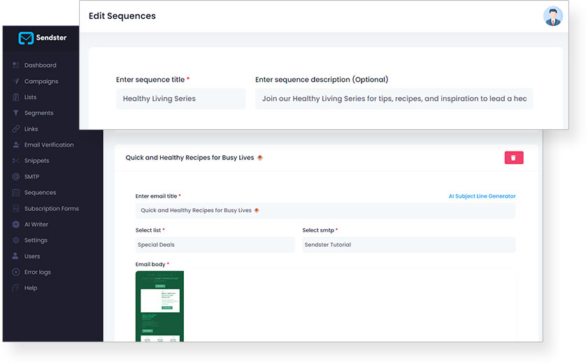Image resolution: width=588 pixels, height=364 pixels.
Task: Go to Users page
Action: [32, 256]
